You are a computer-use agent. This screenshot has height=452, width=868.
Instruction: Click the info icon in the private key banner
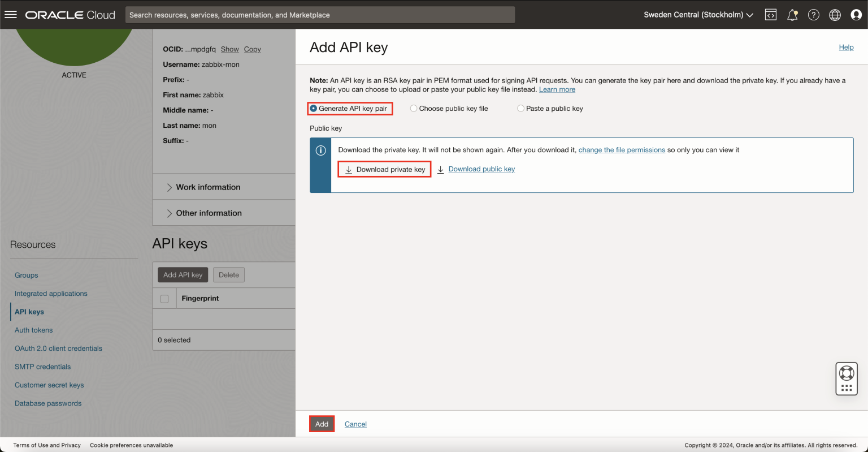[320, 149]
